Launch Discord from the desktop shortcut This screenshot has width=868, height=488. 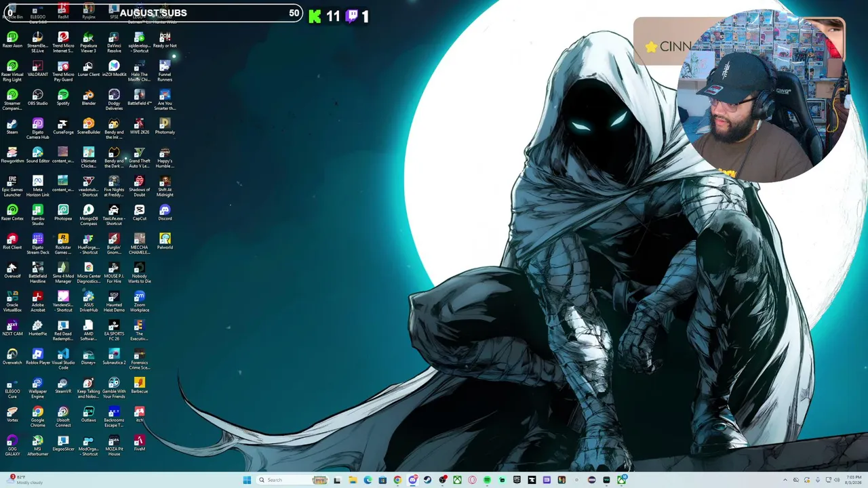click(165, 213)
